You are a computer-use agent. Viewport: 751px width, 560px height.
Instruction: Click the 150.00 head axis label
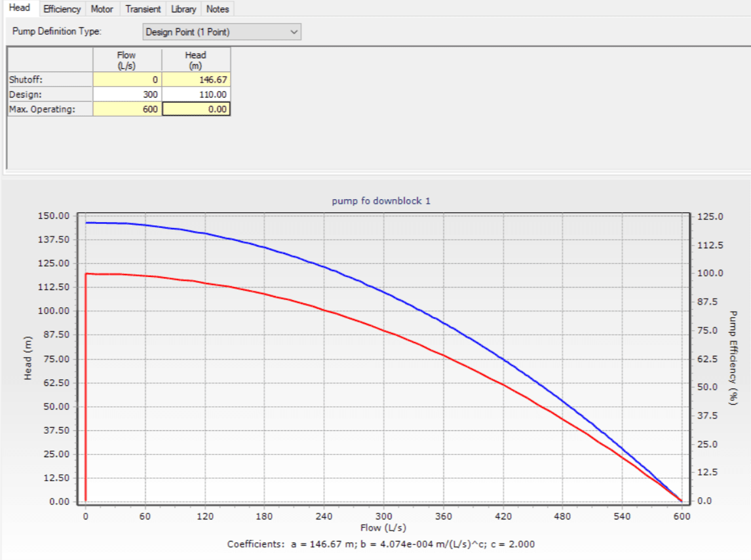click(x=54, y=216)
